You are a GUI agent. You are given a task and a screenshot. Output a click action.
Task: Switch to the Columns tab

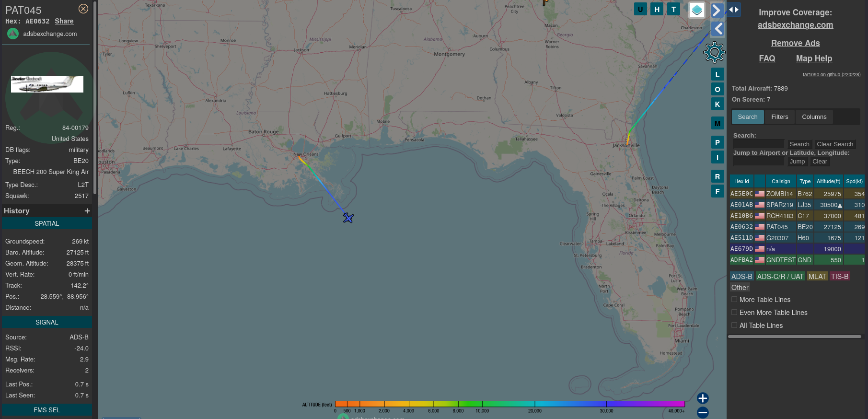814,117
